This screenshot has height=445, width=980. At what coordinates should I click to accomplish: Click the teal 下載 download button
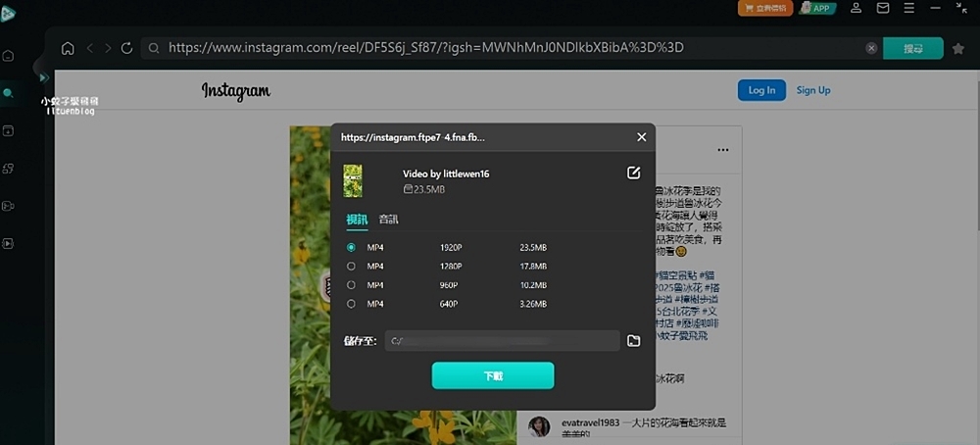(493, 375)
